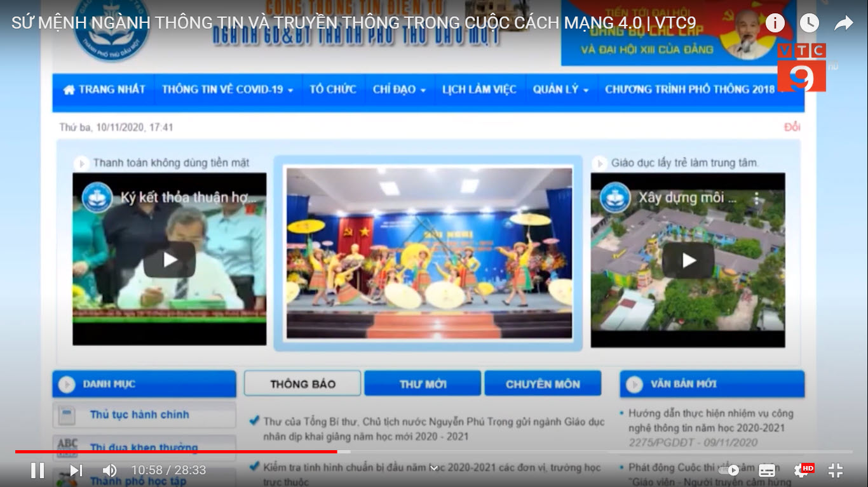Click the VTC9 channel logo

click(801, 67)
